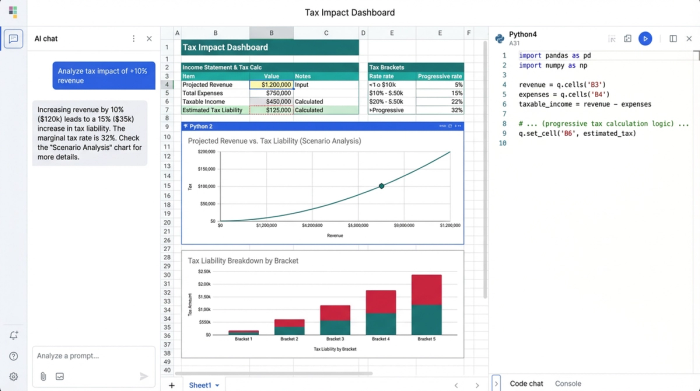Click the AI response message text
This screenshot has width=700, height=391.
click(x=90, y=133)
